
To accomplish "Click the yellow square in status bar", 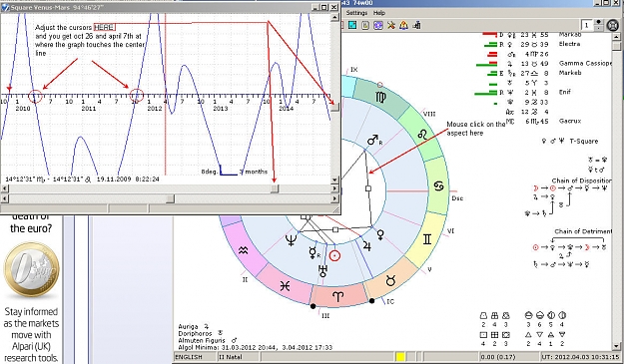I will click(400, 357).
